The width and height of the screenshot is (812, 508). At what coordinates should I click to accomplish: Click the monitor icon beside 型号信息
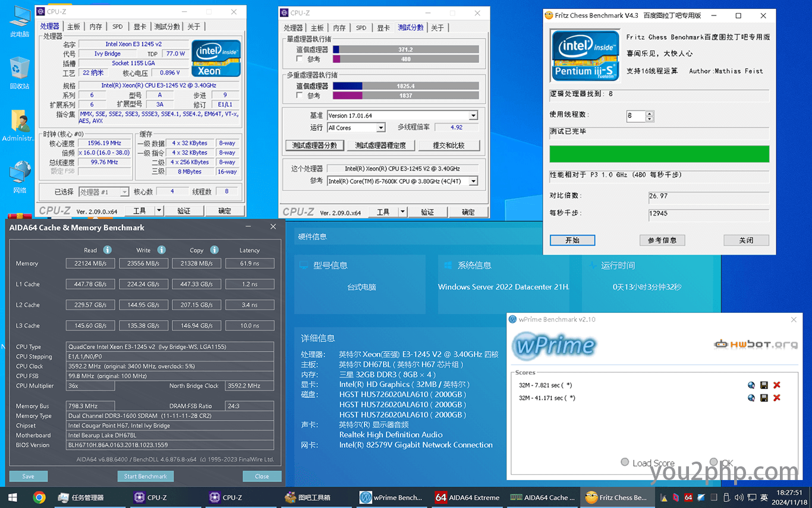click(x=303, y=265)
